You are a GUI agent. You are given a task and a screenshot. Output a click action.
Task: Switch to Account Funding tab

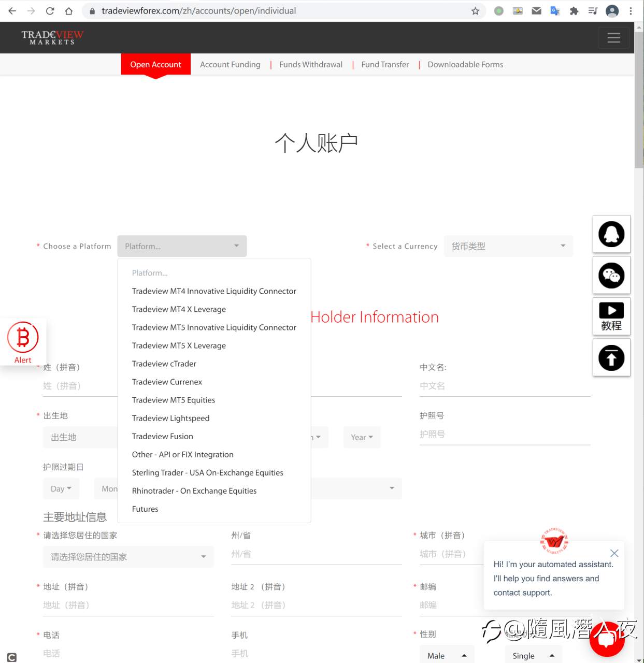[230, 64]
